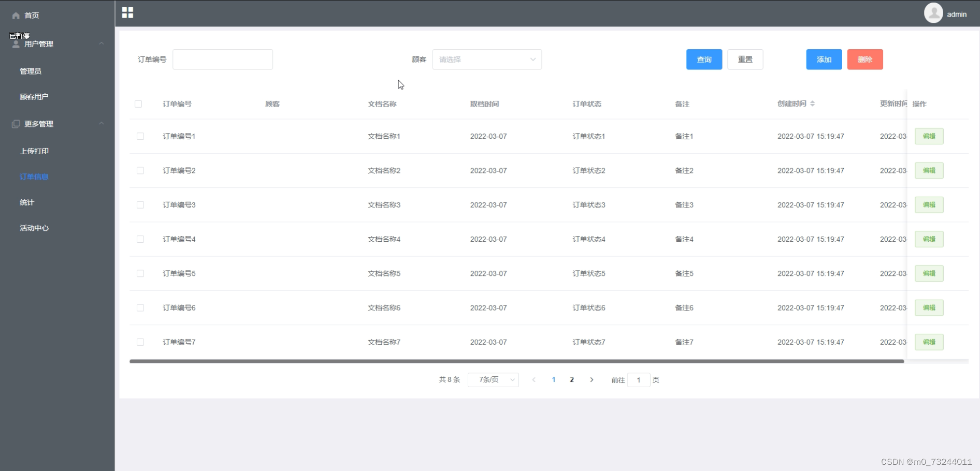This screenshot has width=980, height=471.
Task: Click the home icon beside 首页
Action: click(x=16, y=16)
